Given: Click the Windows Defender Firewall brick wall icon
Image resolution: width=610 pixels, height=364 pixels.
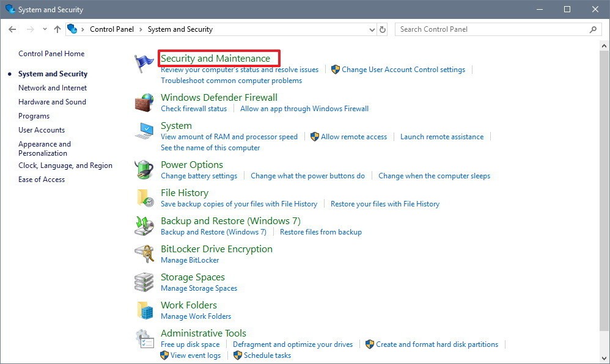Looking at the screenshot, I should (x=144, y=103).
